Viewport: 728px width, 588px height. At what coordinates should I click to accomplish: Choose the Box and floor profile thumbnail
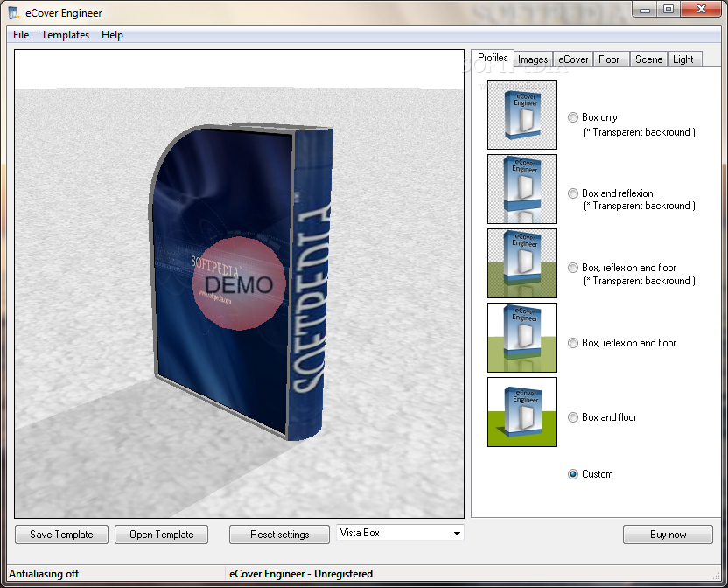click(521, 412)
